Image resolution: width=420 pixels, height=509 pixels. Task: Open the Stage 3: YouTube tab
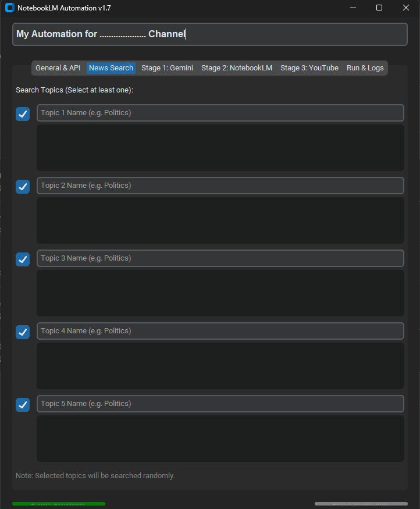coord(309,68)
